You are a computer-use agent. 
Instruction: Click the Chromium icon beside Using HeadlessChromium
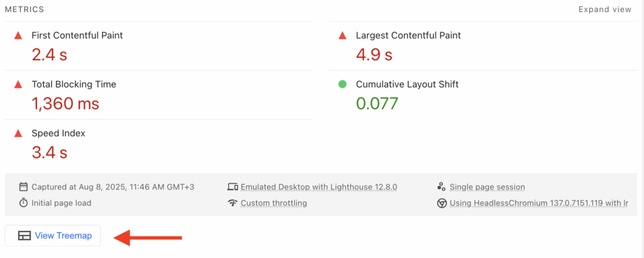click(x=441, y=203)
